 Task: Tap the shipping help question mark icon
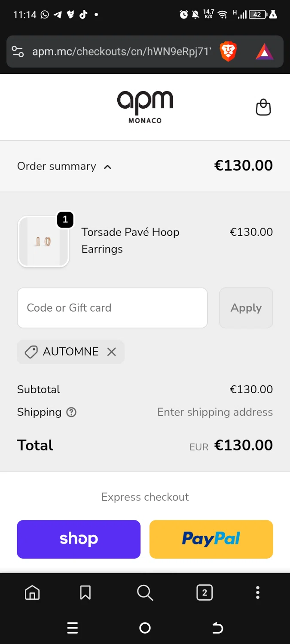pos(71,412)
